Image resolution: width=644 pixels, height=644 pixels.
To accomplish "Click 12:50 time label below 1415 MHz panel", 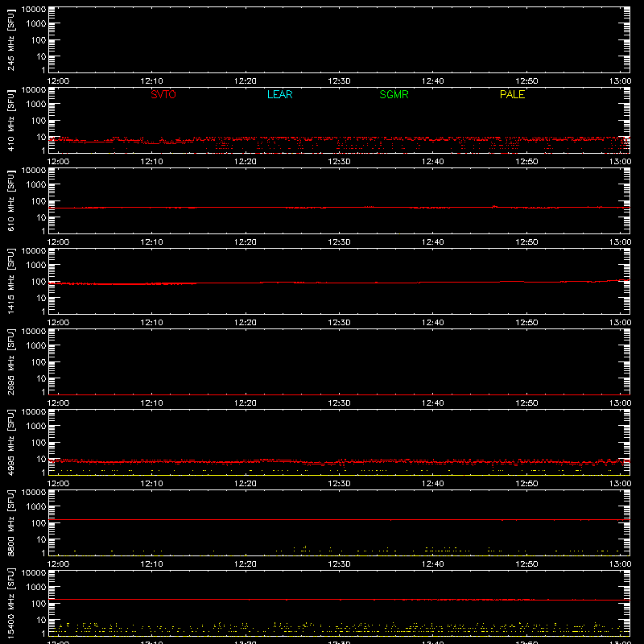I will (x=526, y=323).
